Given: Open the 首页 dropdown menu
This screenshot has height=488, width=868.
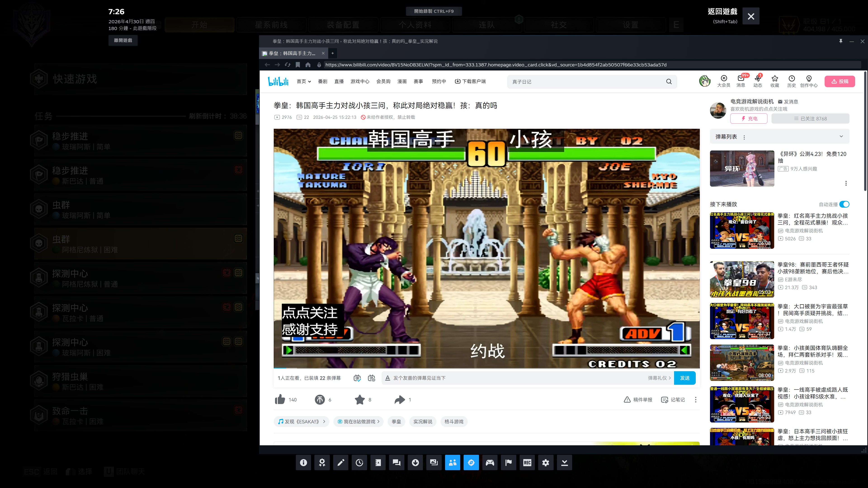Looking at the screenshot, I should (304, 82).
